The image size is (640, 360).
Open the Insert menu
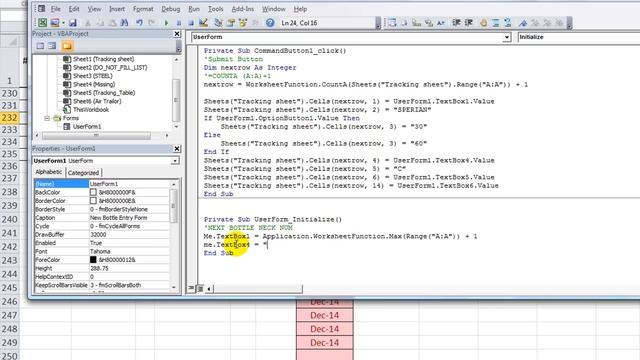[117, 9]
